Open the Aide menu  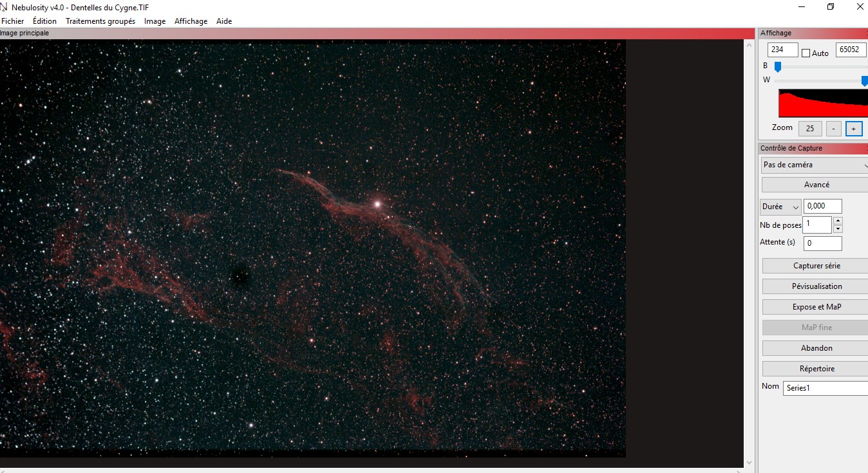click(224, 21)
